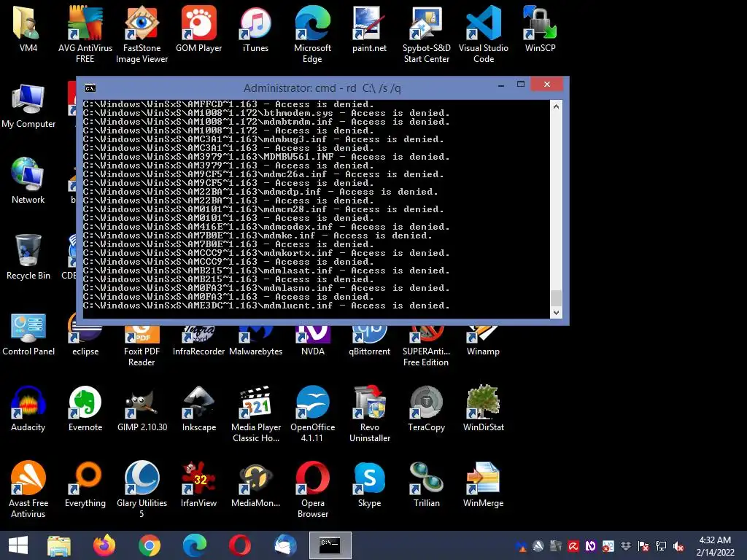Select the MediaMonkey desktop icon
Viewport: 747px width, 560px height.
[x=256, y=484]
